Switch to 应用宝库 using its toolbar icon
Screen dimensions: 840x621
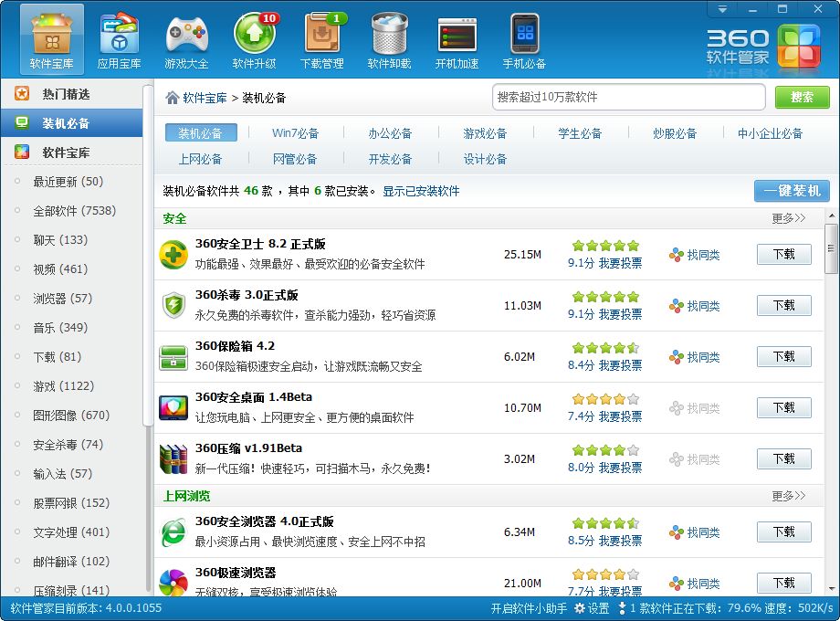(x=119, y=38)
